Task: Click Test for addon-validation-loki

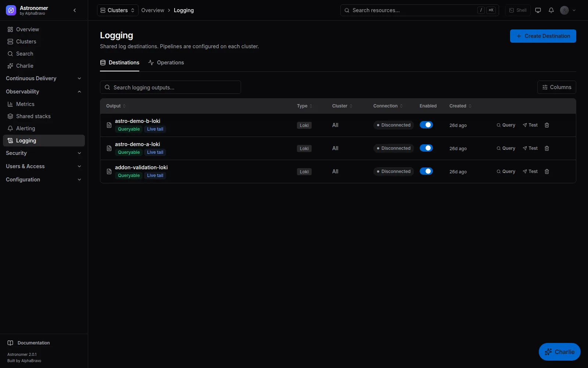Action: [x=530, y=171]
